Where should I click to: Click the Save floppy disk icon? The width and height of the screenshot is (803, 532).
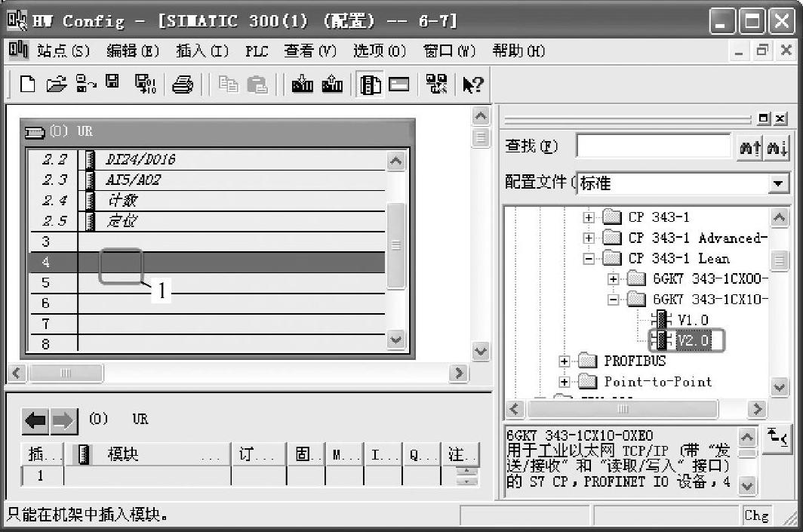click(112, 83)
